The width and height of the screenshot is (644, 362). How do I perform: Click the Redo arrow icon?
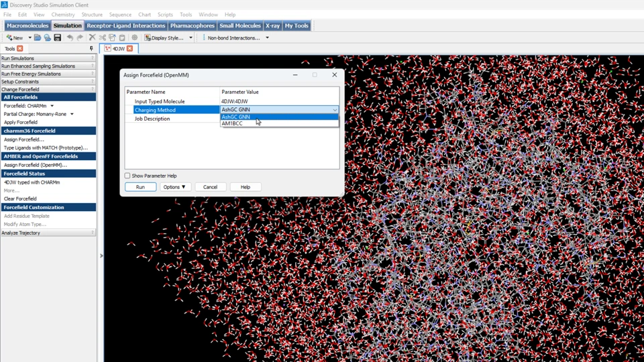80,38
